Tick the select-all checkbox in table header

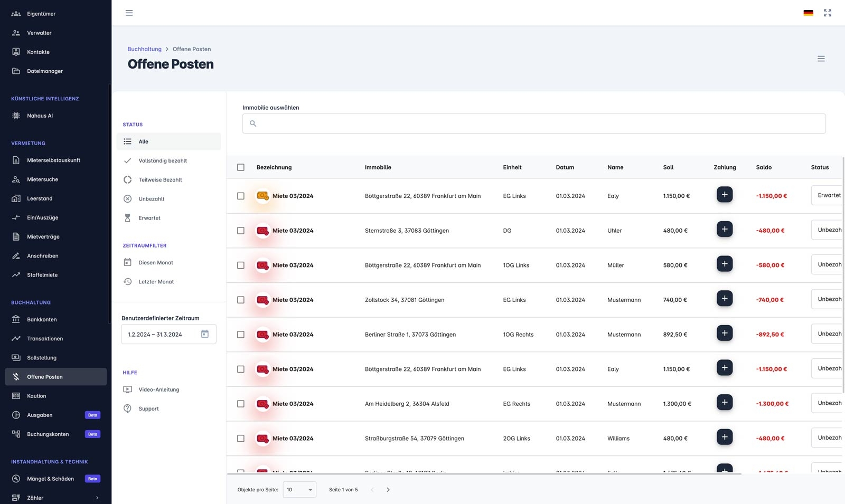(x=241, y=167)
